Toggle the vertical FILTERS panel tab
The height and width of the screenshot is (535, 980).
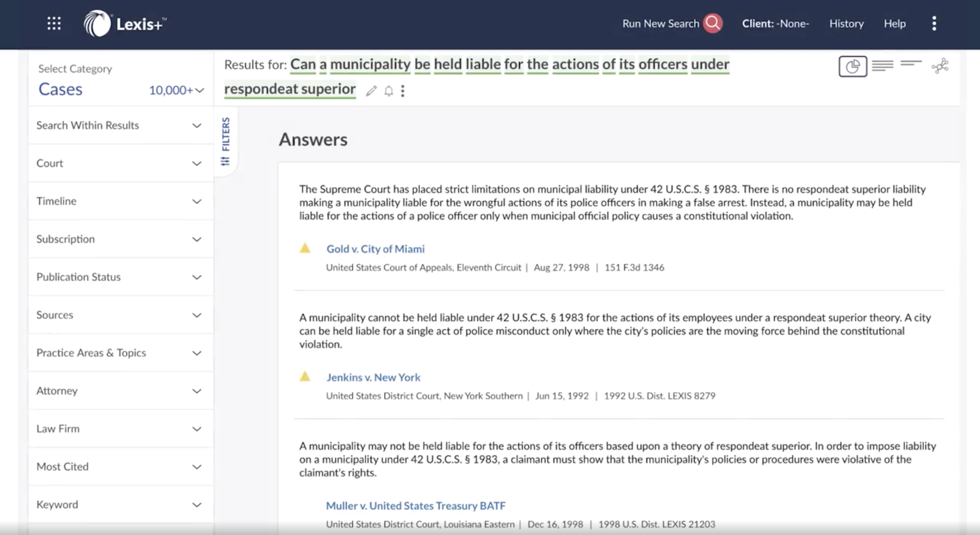click(225, 142)
